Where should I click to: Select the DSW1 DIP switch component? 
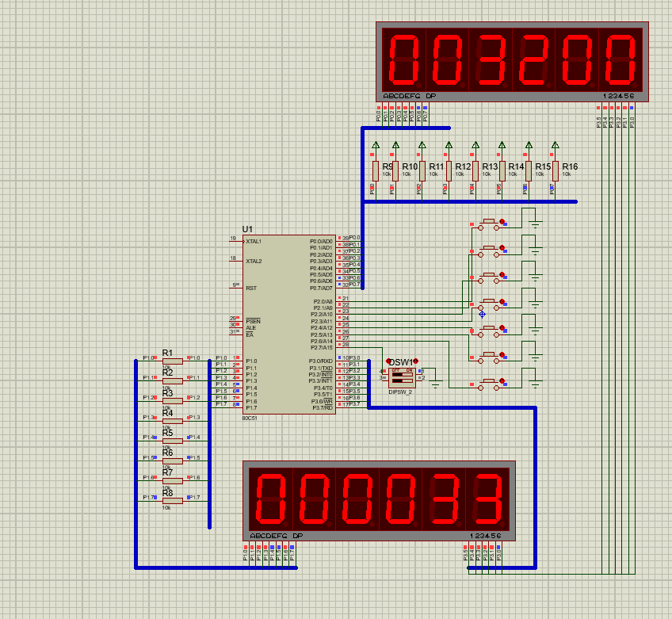[402, 377]
